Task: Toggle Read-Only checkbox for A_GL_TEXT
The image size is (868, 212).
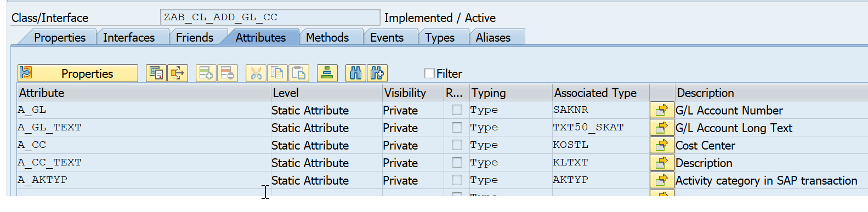Action: coord(457,128)
